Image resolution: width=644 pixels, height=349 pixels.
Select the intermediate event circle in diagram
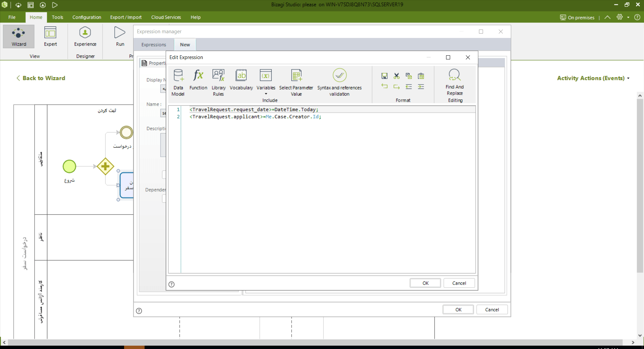[x=126, y=132]
